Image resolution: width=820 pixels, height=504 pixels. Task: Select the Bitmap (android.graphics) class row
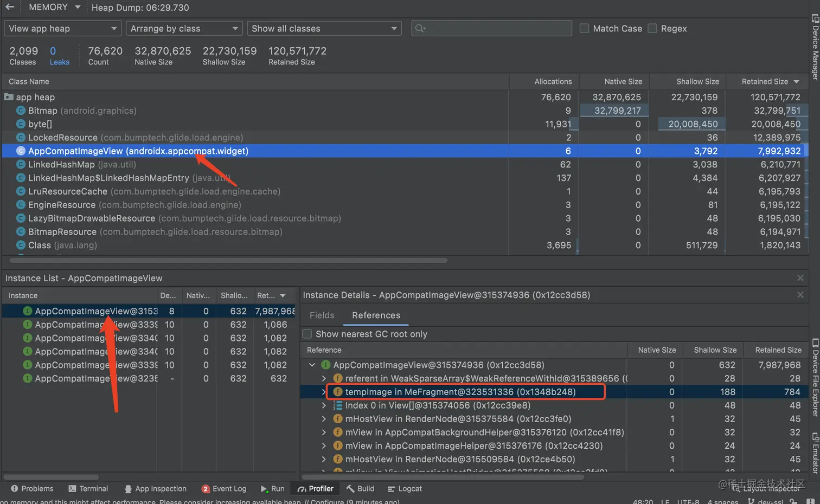point(404,111)
